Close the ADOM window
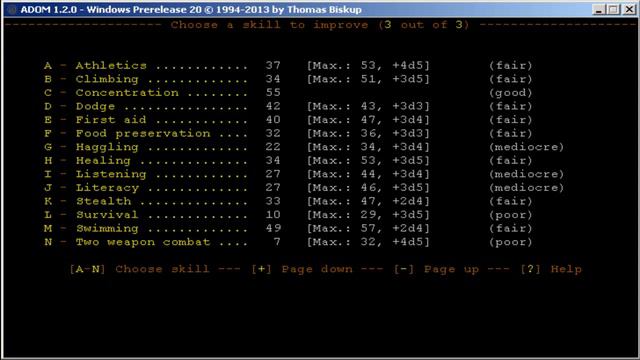This screenshot has width=640, height=360. (629, 9)
